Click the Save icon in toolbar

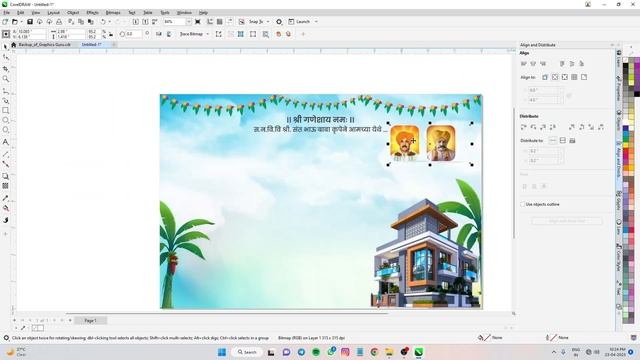pos(30,22)
